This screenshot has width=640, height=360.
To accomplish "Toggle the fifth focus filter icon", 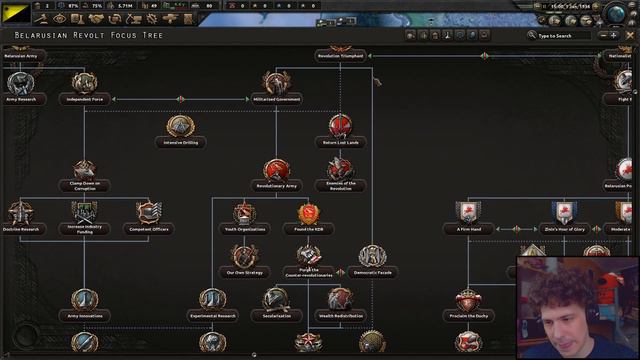I will coord(460,36).
